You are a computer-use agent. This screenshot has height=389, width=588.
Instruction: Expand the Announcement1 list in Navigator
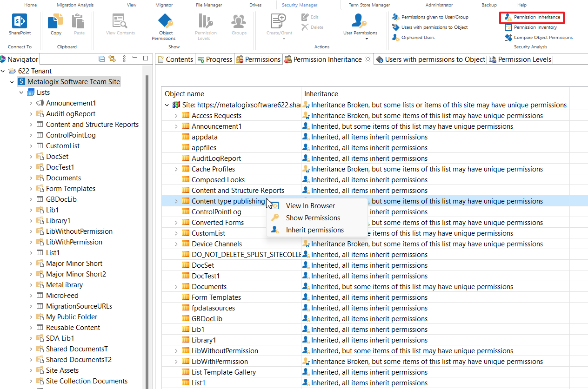click(x=31, y=103)
